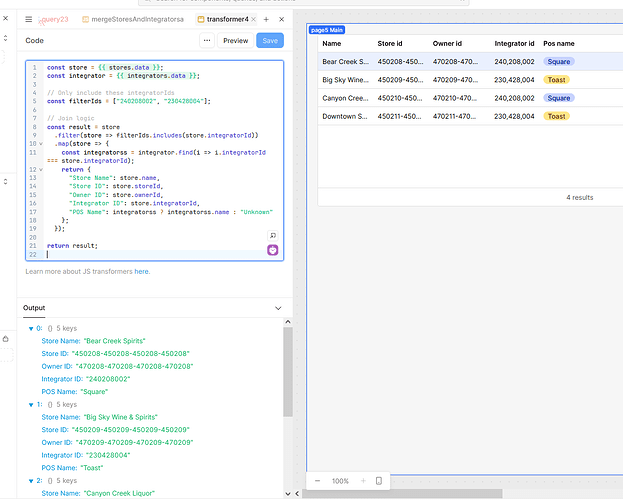Select the Bear Creek S... table row
The width and height of the screenshot is (623, 500).
pyautogui.click(x=470, y=62)
